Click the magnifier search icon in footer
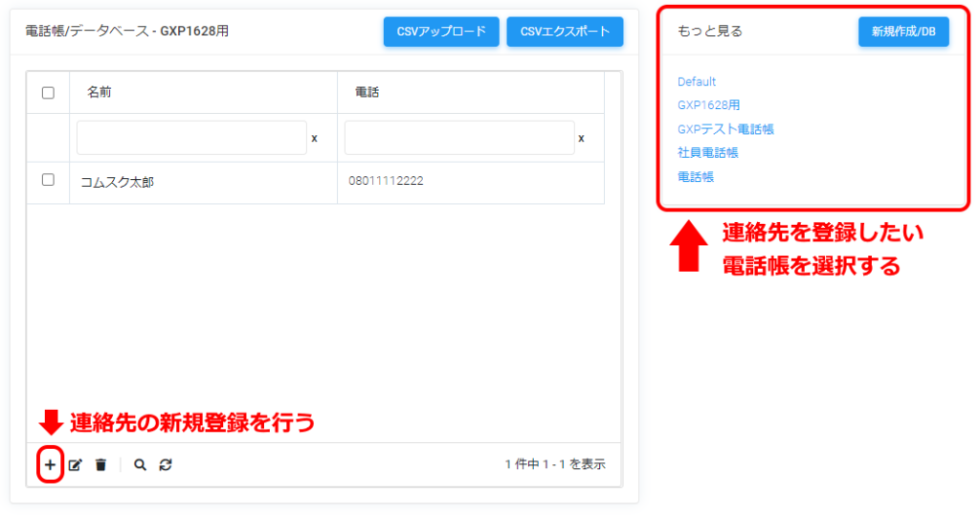 coord(140,465)
